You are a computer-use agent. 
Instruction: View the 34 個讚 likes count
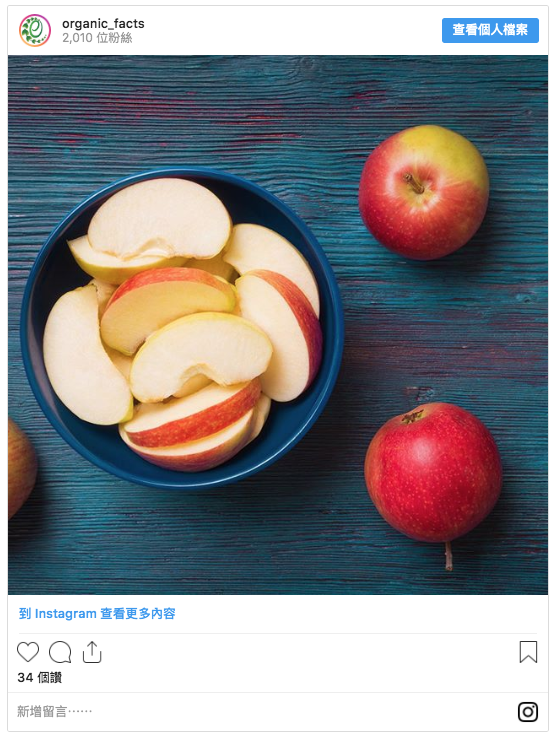(x=40, y=677)
